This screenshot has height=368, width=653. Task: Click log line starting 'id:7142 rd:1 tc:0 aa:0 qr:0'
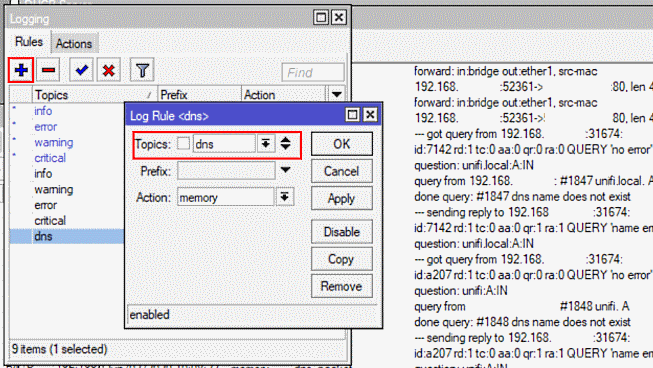533,150
